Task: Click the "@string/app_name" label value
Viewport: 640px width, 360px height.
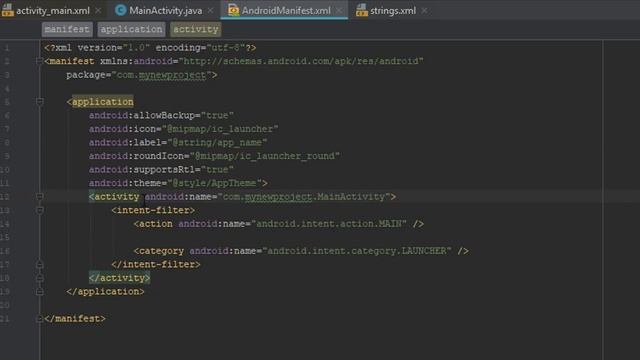Action: (218, 142)
